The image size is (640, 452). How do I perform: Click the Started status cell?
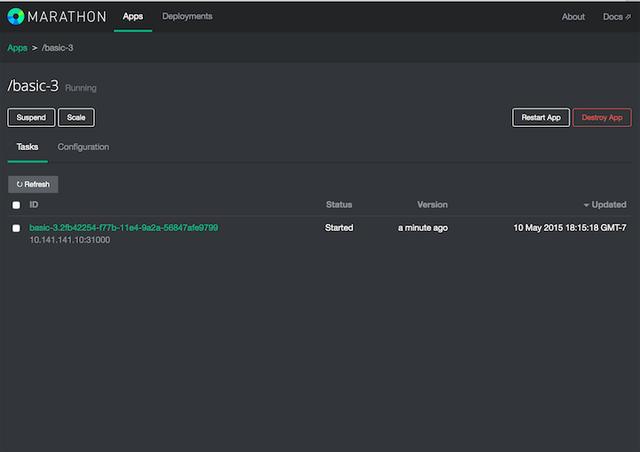click(339, 228)
